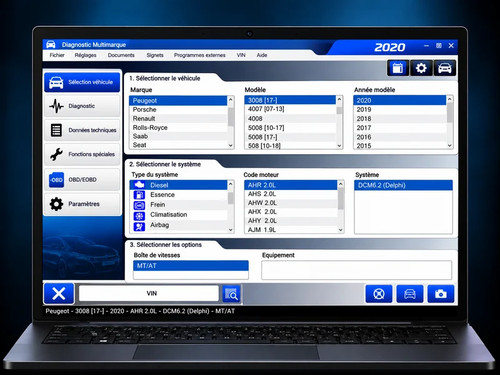Select model year 2017

click(400, 128)
